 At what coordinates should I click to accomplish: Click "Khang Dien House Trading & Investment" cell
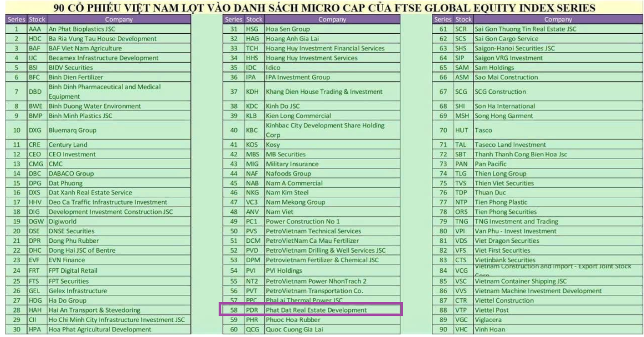click(332, 91)
